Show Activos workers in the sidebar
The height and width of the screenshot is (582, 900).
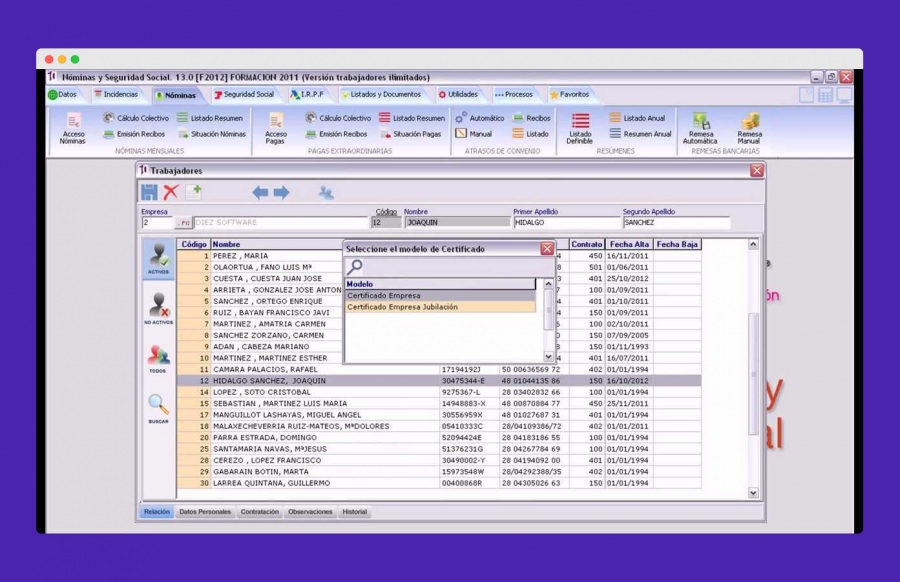158,259
